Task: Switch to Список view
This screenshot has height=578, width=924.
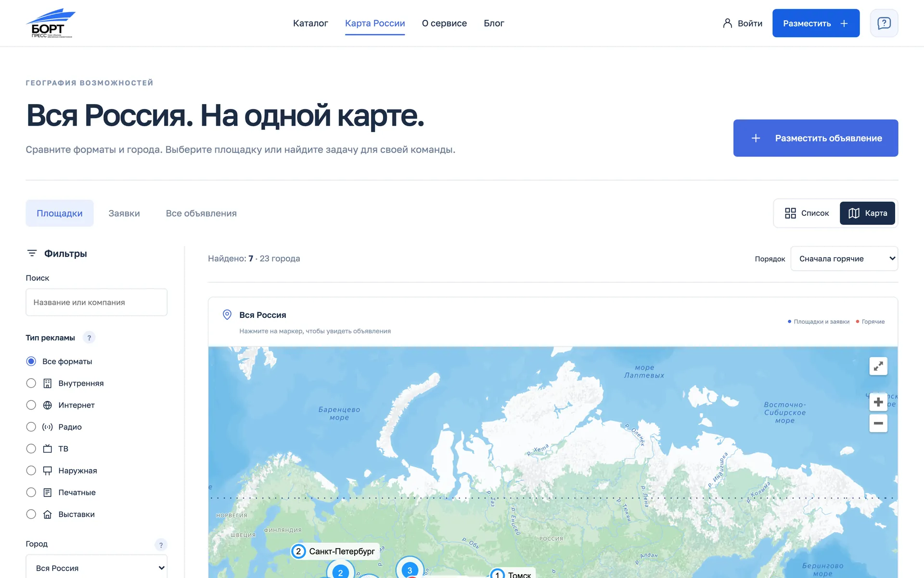Action: (x=807, y=213)
